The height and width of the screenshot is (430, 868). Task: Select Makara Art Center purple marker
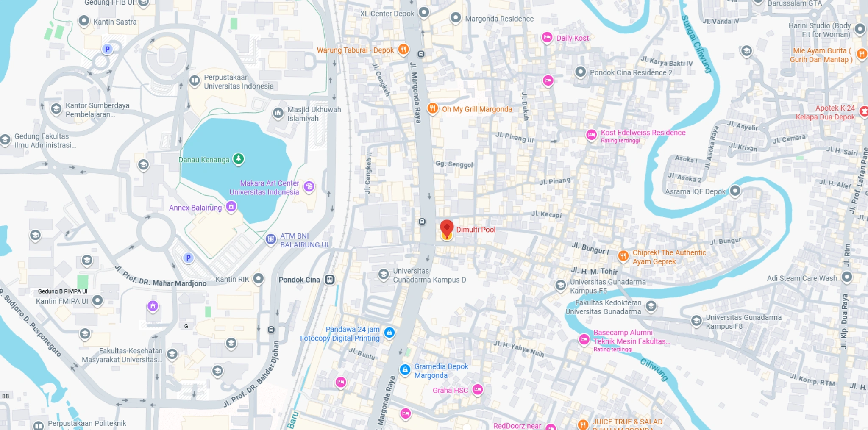[309, 186]
